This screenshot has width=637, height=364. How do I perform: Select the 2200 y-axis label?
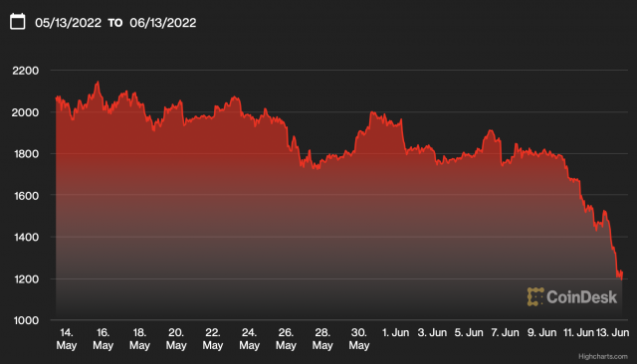(x=25, y=71)
